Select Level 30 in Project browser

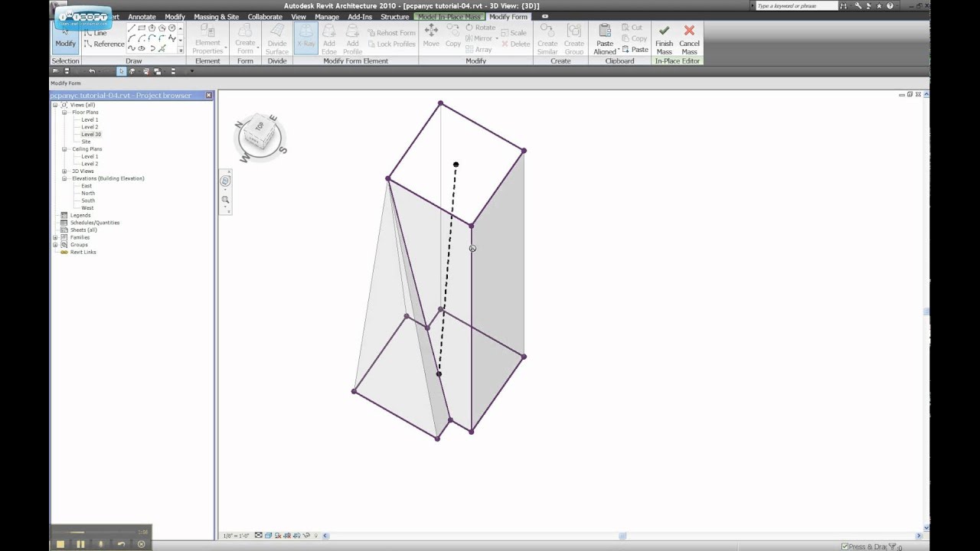91,134
